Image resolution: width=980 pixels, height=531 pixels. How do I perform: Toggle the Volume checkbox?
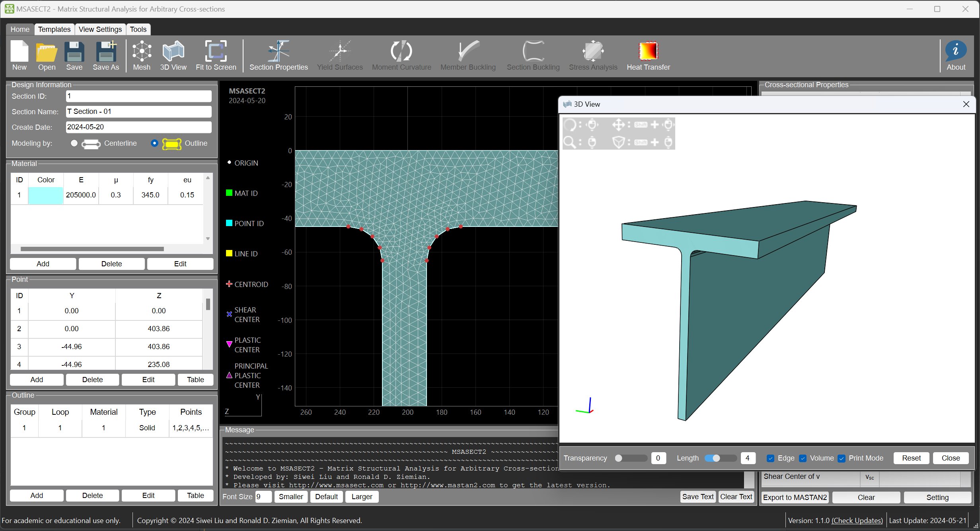click(x=803, y=459)
